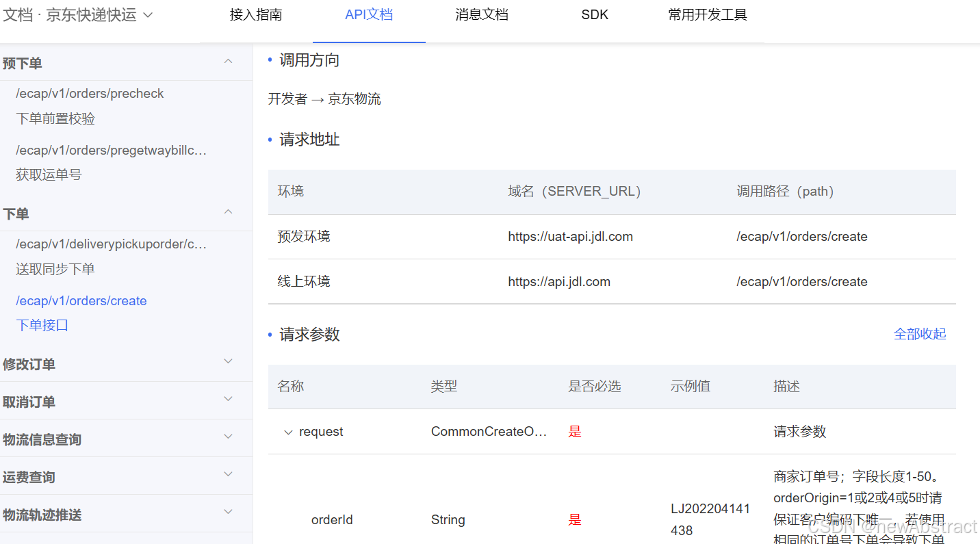
Task: Click the 预发环境 row path /ecap/v1/orders/create
Action: pyautogui.click(x=802, y=237)
